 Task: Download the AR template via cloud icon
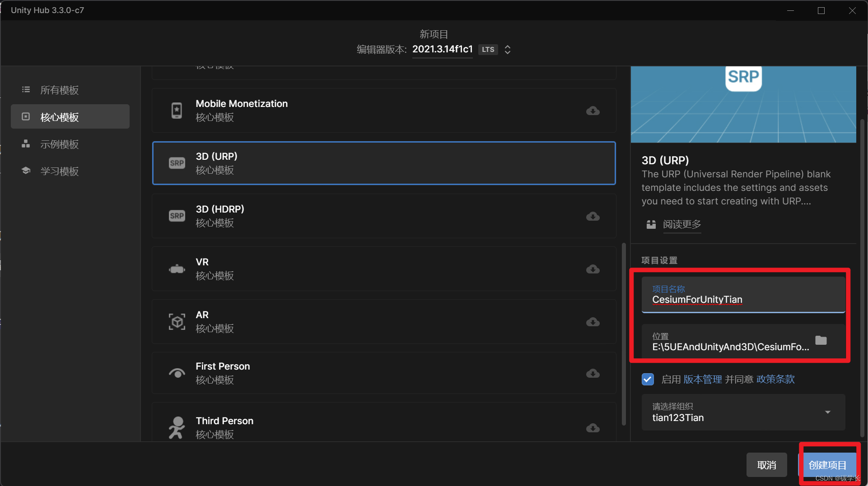pos(593,322)
